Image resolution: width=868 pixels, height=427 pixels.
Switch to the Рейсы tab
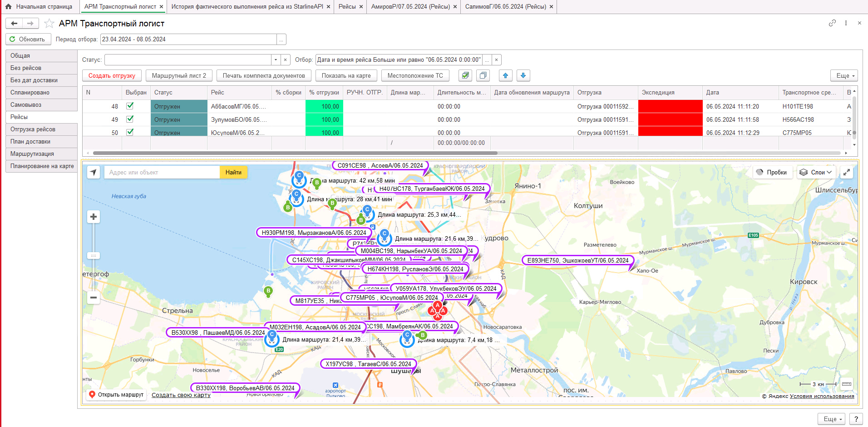pyautogui.click(x=347, y=6)
